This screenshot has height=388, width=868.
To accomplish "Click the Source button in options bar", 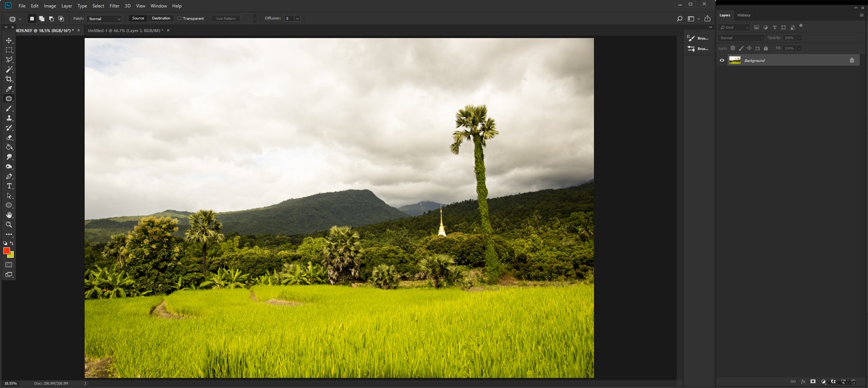I will (x=138, y=18).
